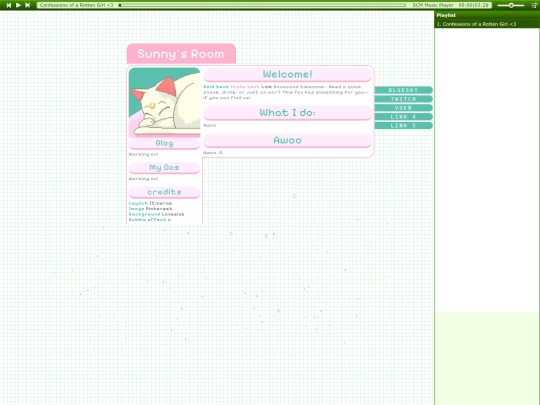The width and height of the screenshot is (540, 405).
Task: Click the Awoo heading bar
Action: (x=288, y=141)
